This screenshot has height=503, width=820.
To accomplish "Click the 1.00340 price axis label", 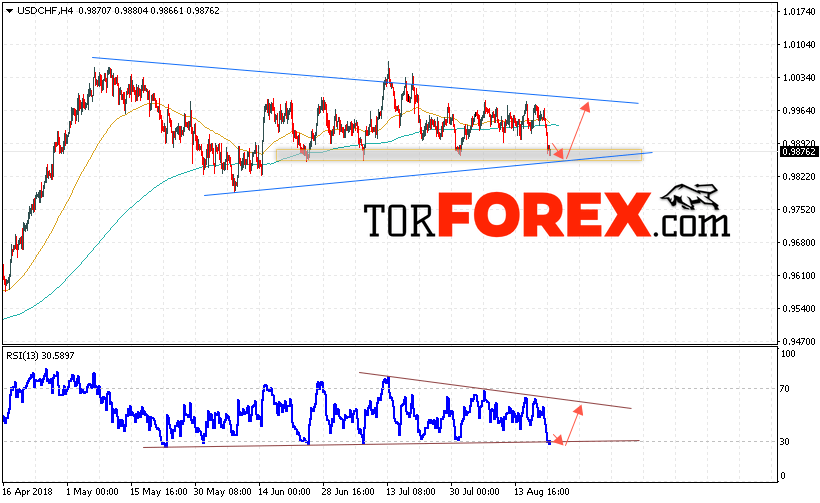I will point(799,77).
